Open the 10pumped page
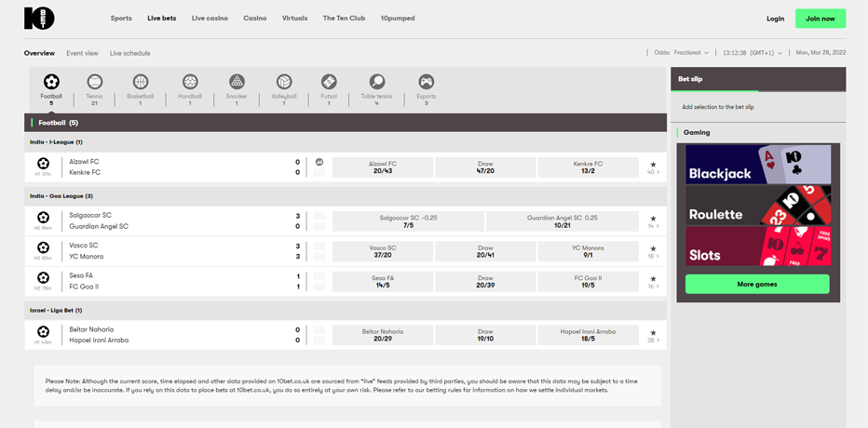Screen dimensions: 868x428 tap(398, 19)
